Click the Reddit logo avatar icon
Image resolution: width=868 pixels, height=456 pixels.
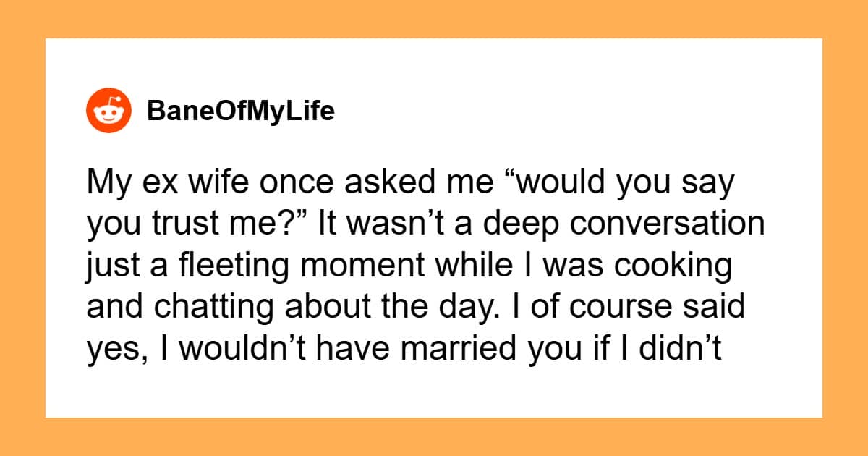(x=109, y=112)
